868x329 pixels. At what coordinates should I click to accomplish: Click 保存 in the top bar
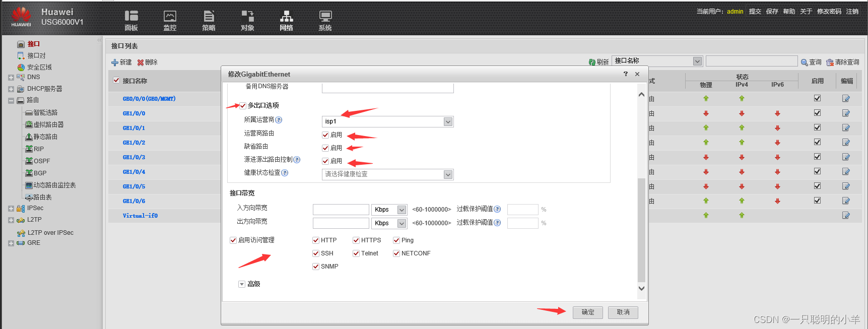772,11
